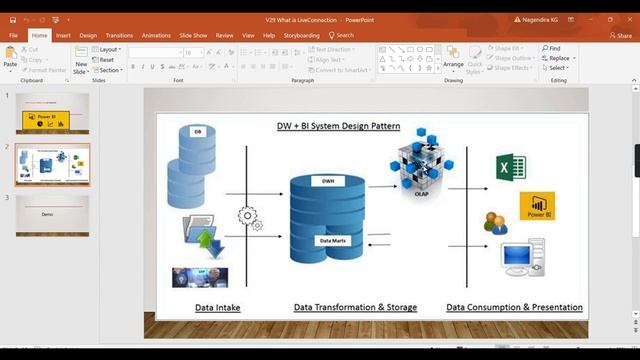Screen dimensions: 640x360
Task: Click Increase Font Size icon
Action: pos(209,53)
